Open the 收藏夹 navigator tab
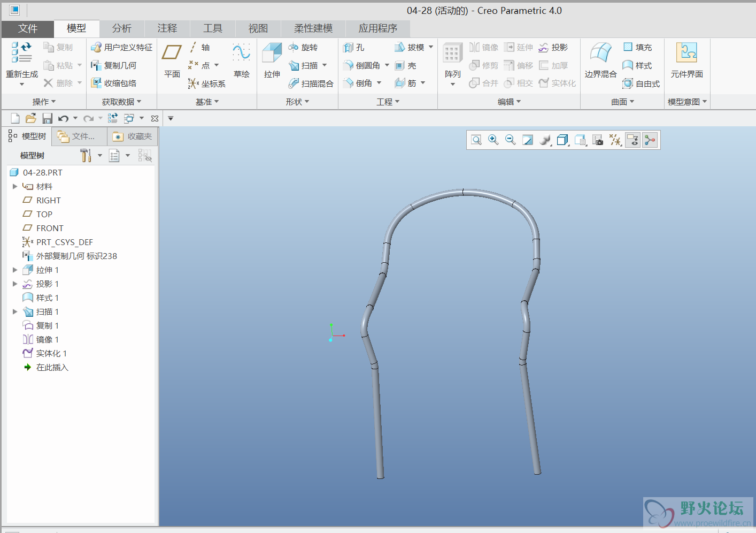 (x=133, y=136)
